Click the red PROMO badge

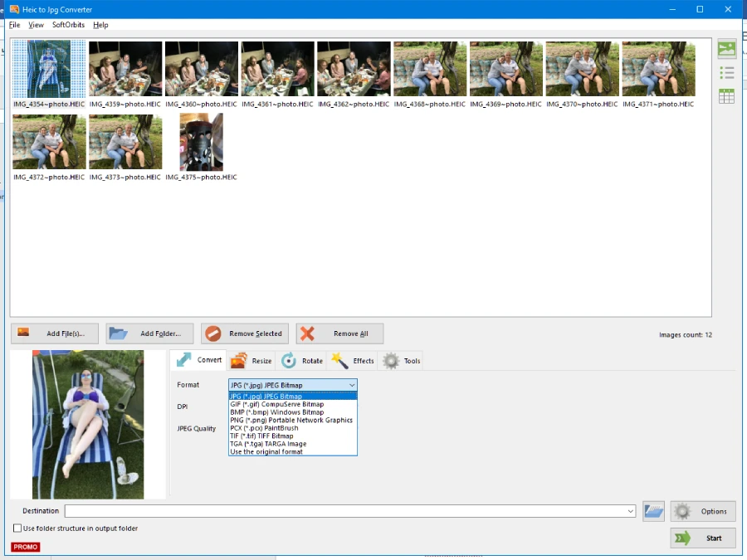[25, 547]
